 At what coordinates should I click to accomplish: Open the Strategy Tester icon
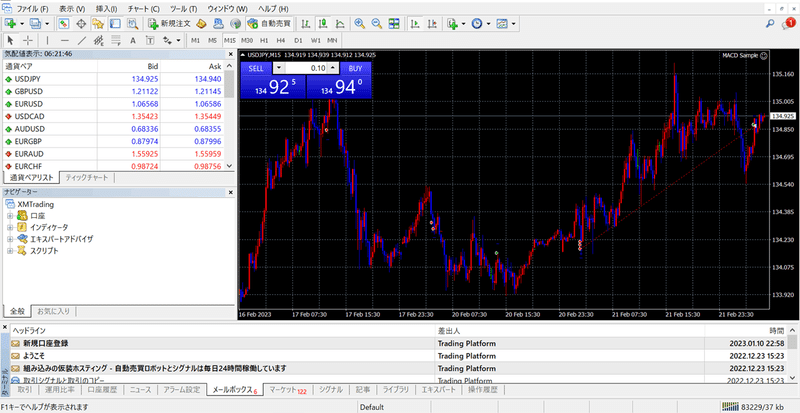coord(132,23)
